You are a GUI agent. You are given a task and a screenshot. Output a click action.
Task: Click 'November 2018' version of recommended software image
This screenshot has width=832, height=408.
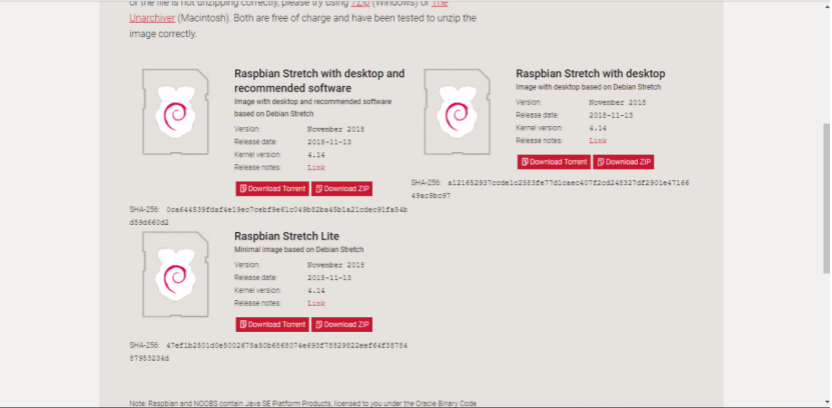[336, 129]
